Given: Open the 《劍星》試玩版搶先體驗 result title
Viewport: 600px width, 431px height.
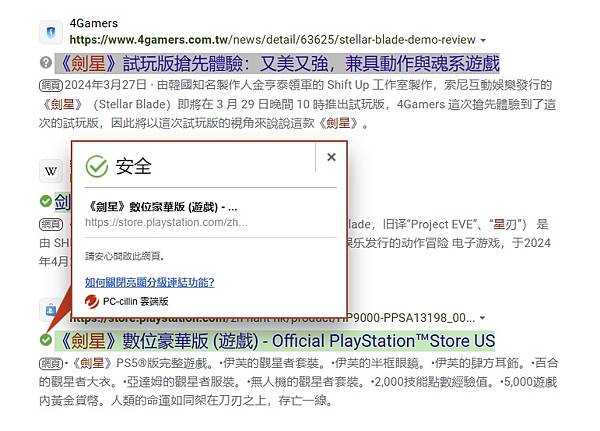Looking at the screenshot, I should click(277, 64).
